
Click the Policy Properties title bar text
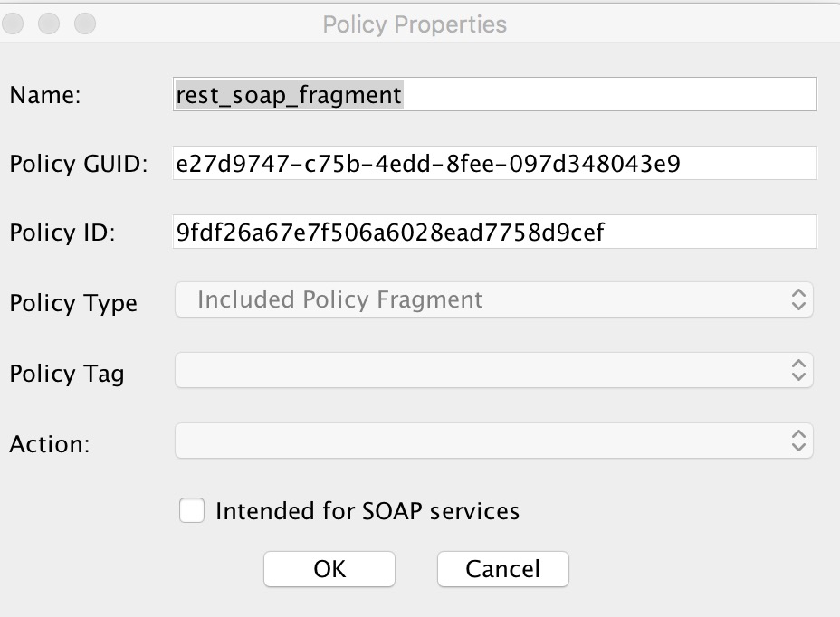click(x=415, y=24)
